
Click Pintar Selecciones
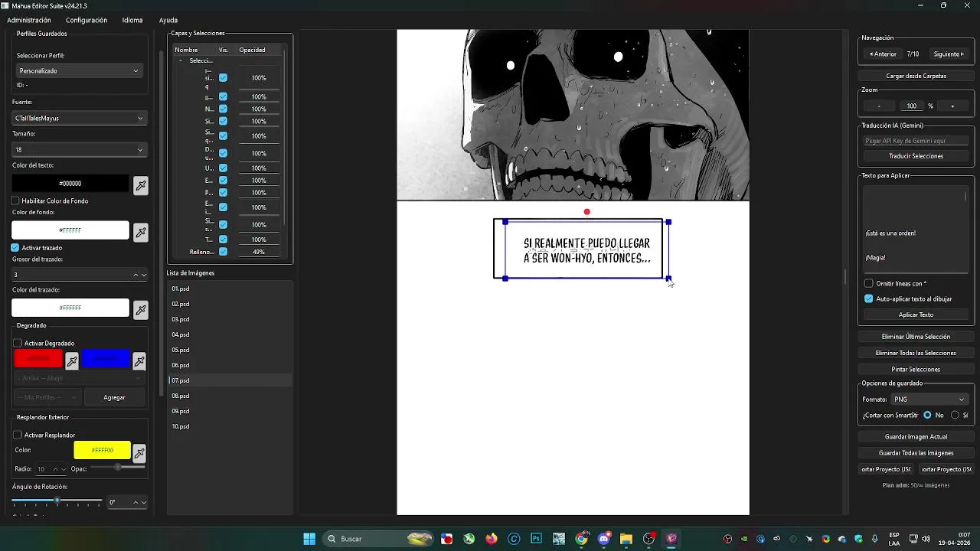[916, 369]
